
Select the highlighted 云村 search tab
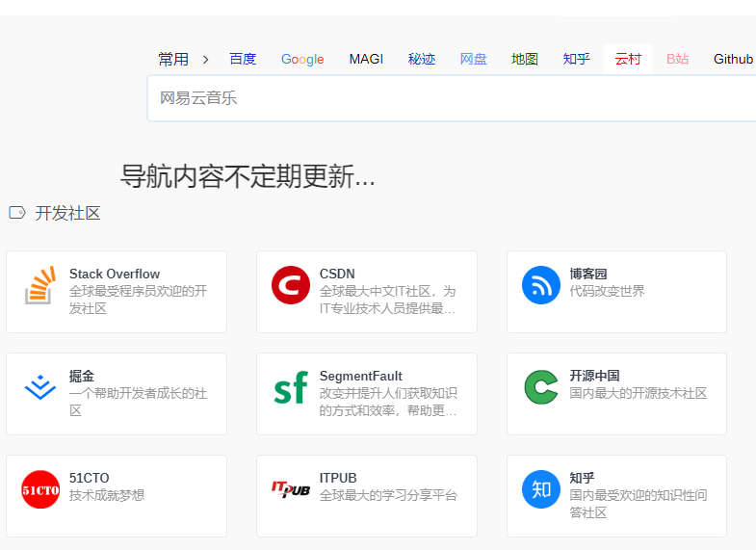point(628,59)
